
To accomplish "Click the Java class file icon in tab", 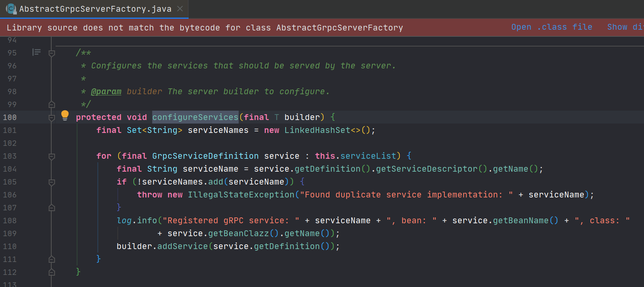I will point(11,9).
